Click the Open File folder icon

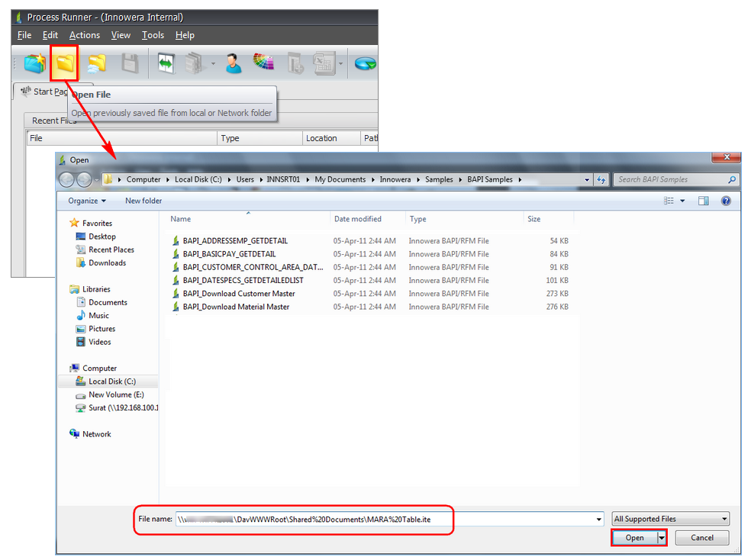[x=65, y=63]
